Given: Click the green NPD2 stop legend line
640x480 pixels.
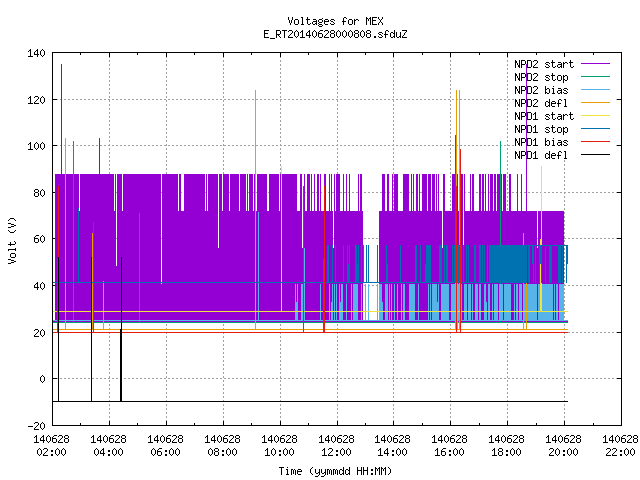Looking at the screenshot, I should click(x=596, y=77).
